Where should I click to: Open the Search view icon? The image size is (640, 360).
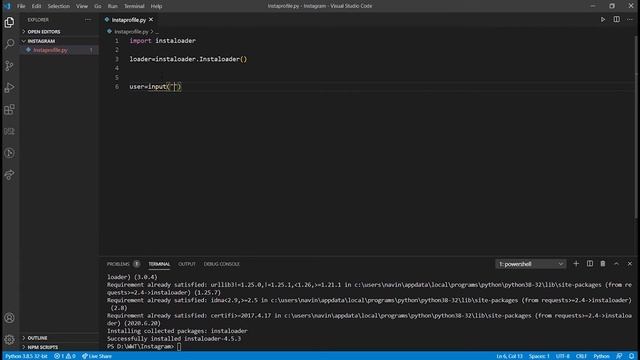[9, 44]
